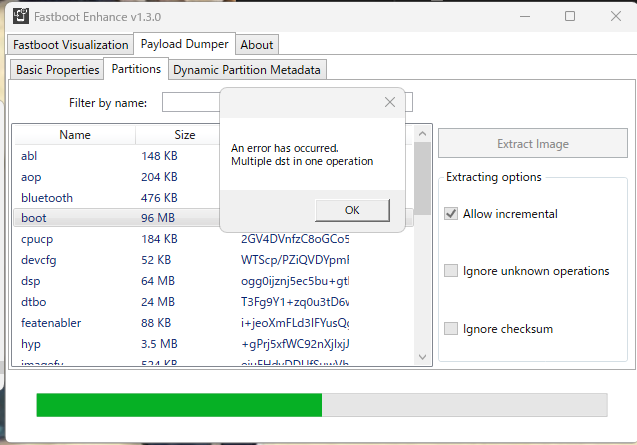Click the 64 MB size value
The width and height of the screenshot is (637, 445).
point(158,281)
